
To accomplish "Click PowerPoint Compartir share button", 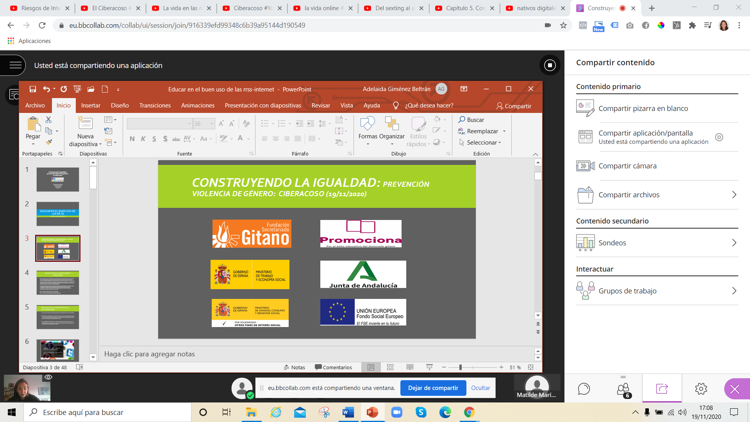I will coord(514,106).
